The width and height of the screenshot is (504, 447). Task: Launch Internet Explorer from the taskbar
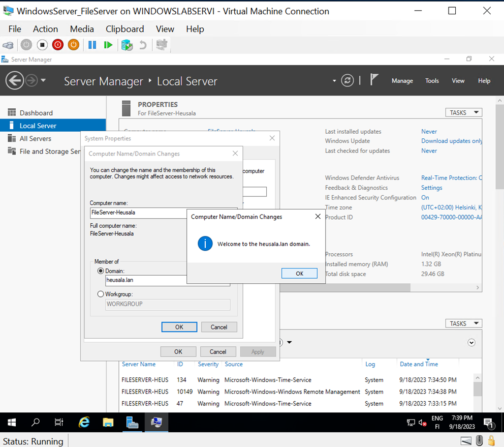[84, 423]
